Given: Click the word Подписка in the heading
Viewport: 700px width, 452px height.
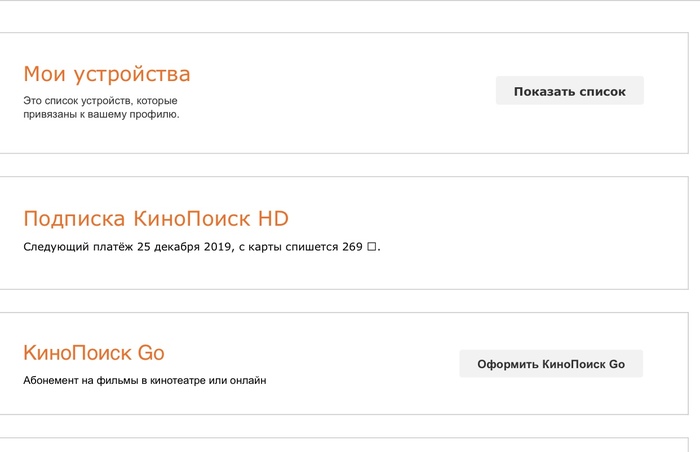Looking at the screenshot, I should pyautogui.click(x=74, y=219).
